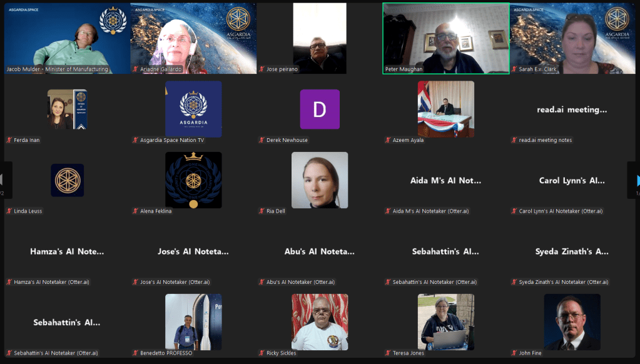This screenshot has height=364, width=640.
Task: Select Jacob Mulder Minister of Manufacturing video
Action: pyautogui.click(x=68, y=38)
